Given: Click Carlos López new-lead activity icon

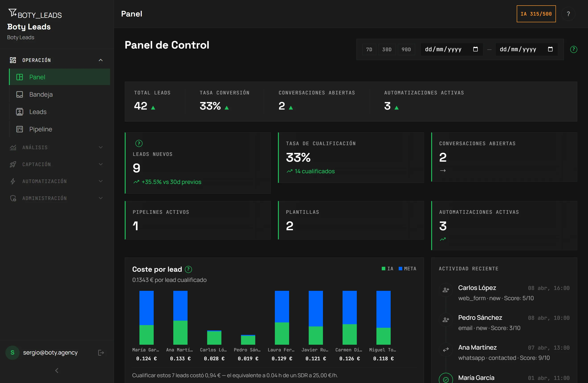Looking at the screenshot, I should tap(446, 290).
